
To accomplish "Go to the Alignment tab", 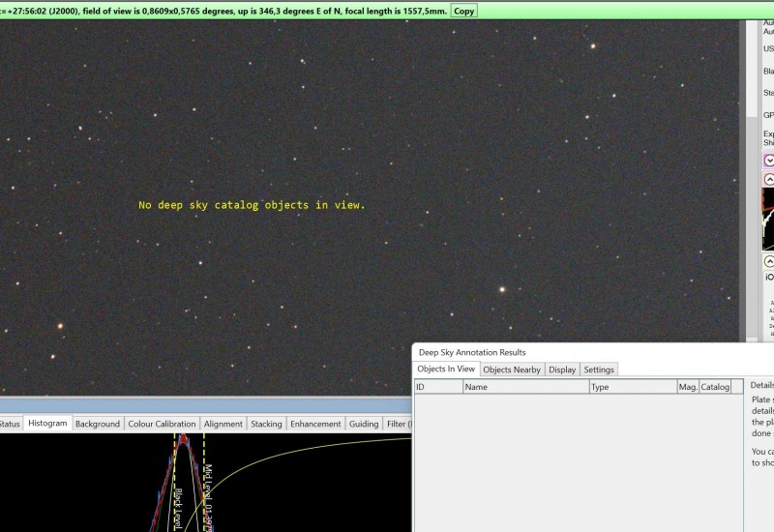I will (x=223, y=424).
